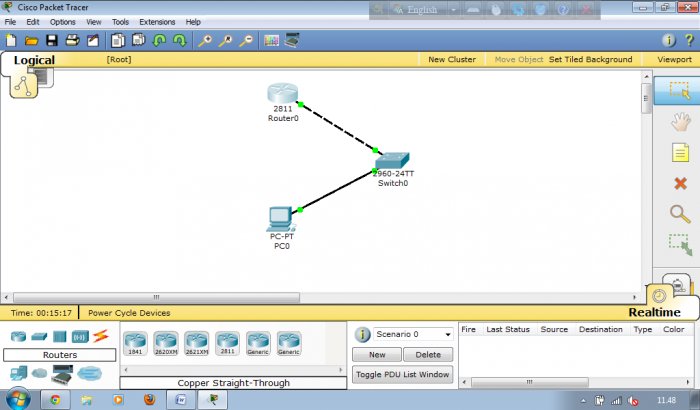Choose Hubs category icon
Viewport: 700px width, 410px height.
click(x=59, y=336)
